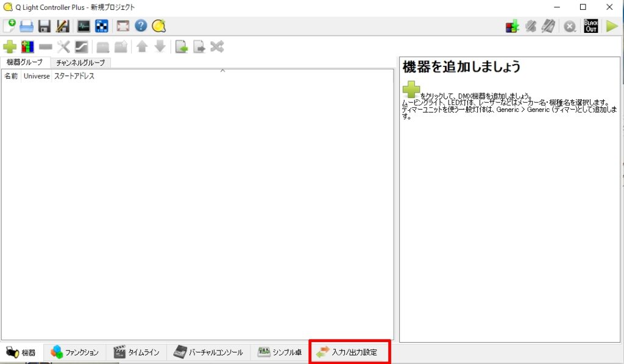This screenshot has height=364, width=624.
Task: Open live edit of virtual console
Action: (548, 27)
